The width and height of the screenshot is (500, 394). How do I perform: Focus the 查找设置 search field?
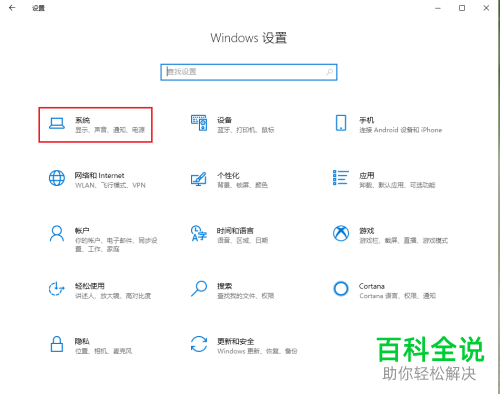249,72
